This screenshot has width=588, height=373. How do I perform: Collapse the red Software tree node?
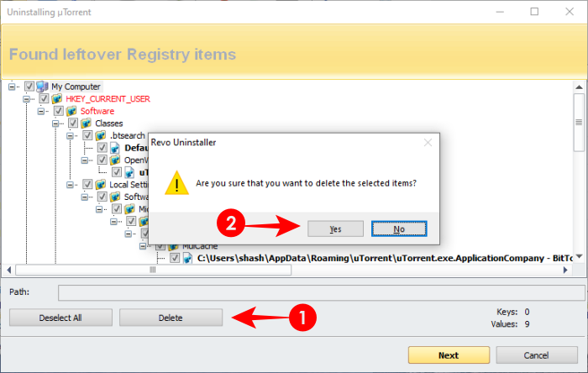click(41, 112)
